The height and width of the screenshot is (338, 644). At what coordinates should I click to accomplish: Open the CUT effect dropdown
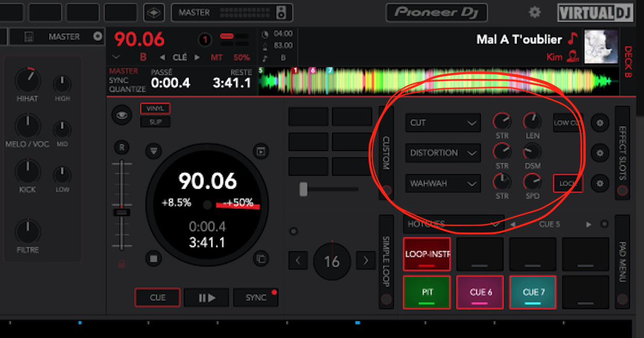[443, 123]
